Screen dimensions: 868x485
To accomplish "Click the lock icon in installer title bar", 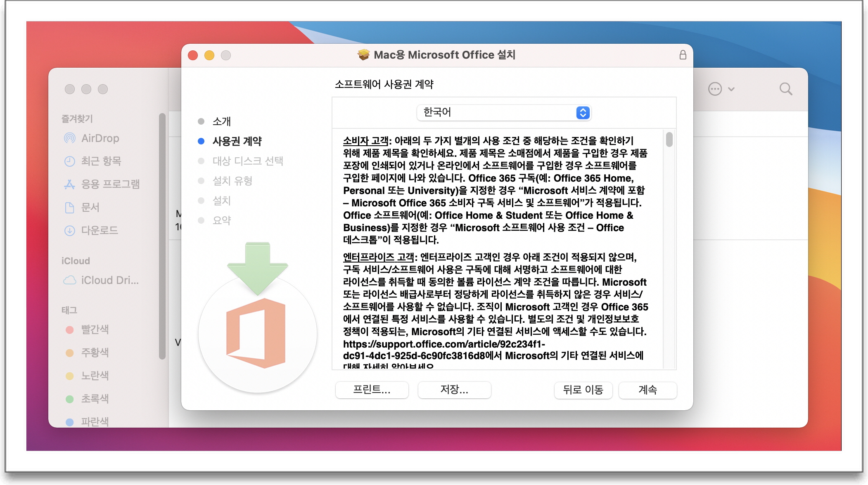I will tap(683, 55).
